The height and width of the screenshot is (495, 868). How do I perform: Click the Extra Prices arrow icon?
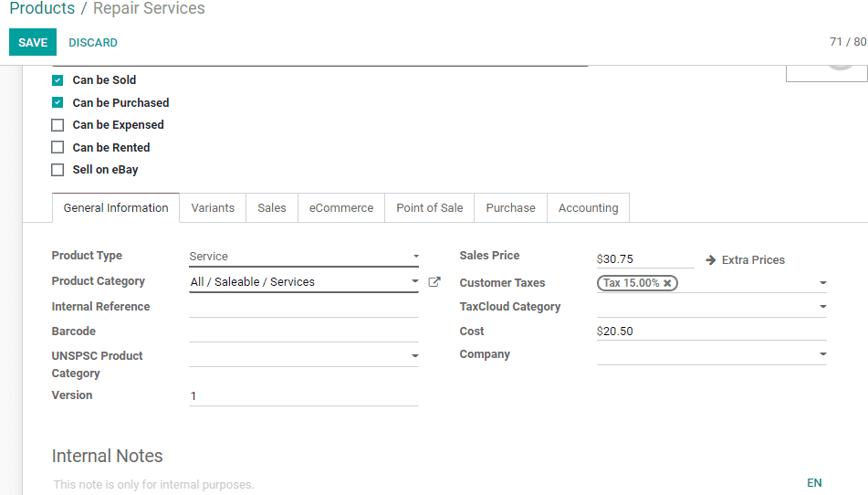(x=711, y=259)
